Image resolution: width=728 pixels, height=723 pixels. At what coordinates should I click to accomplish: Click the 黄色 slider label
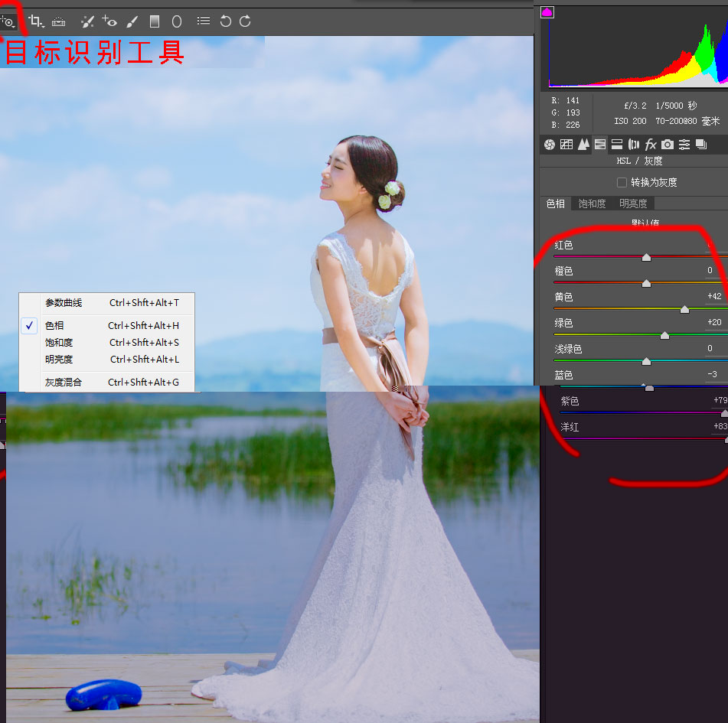pyautogui.click(x=563, y=297)
